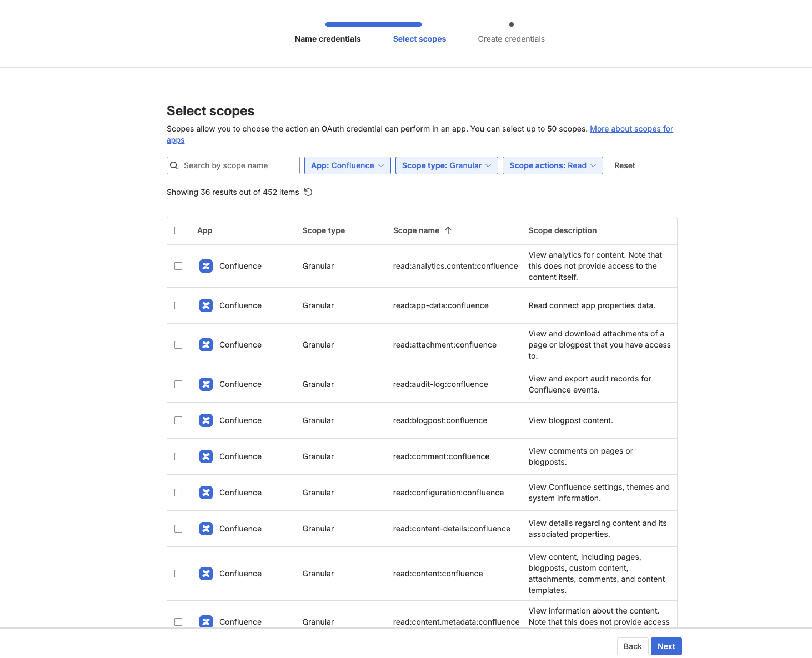Click the read:comment:confluence scope name
Screen dimensions: 812x658
click(x=441, y=456)
